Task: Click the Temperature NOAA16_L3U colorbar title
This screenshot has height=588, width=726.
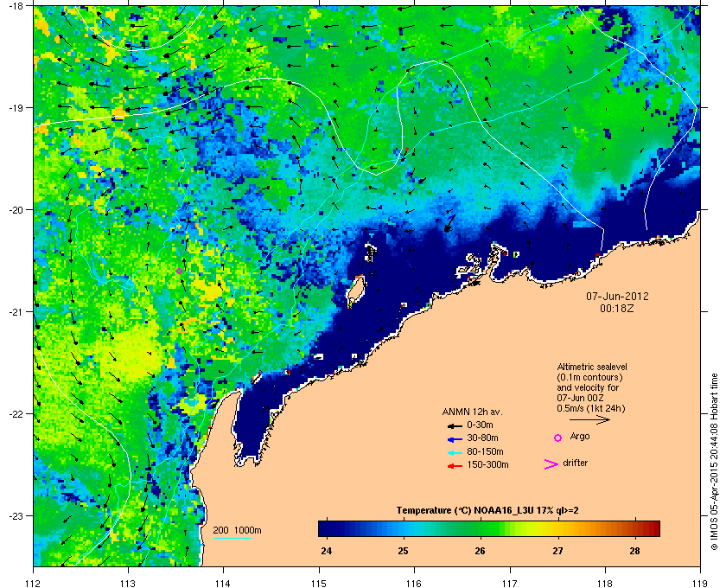Action: pyautogui.click(x=487, y=511)
